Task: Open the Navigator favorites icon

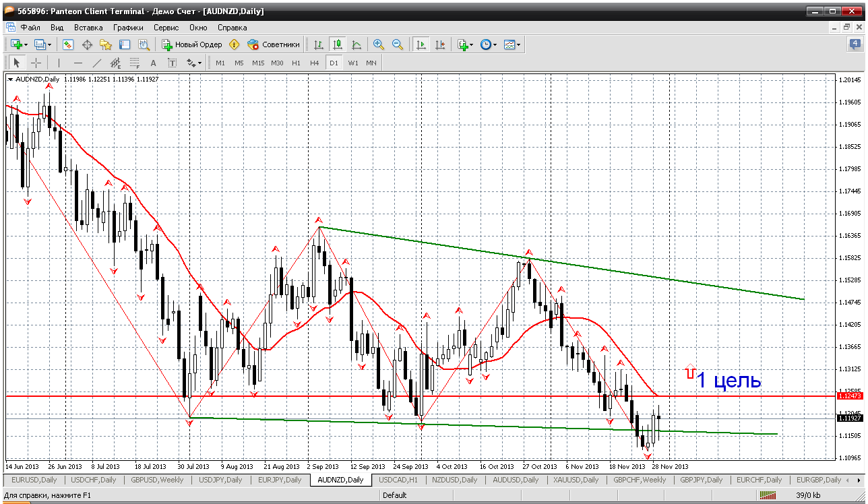Action: tap(106, 44)
